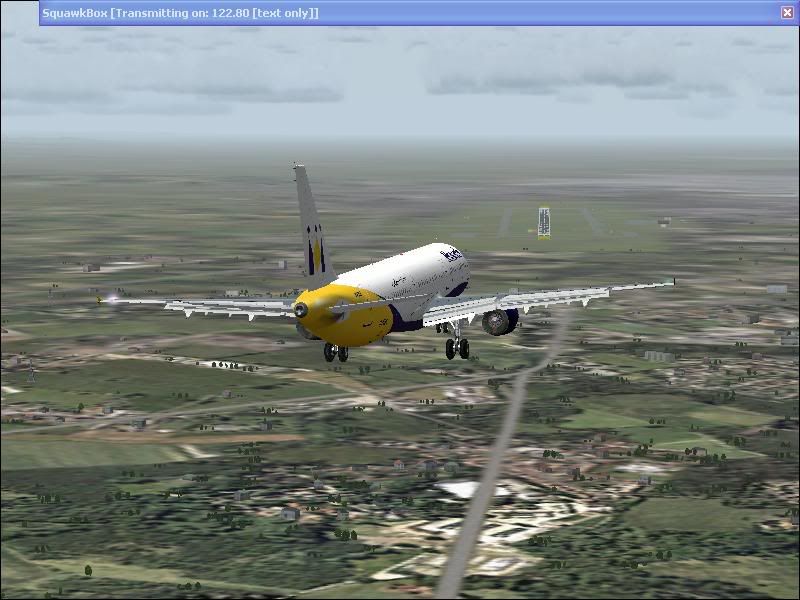Click the landing gear beside the engine

(x=457, y=346)
